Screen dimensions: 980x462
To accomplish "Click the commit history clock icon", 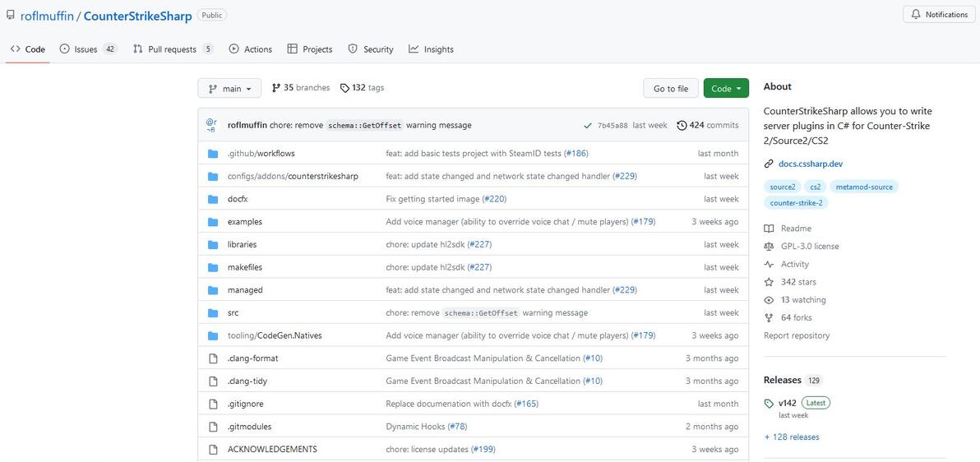I will tap(682, 126).
